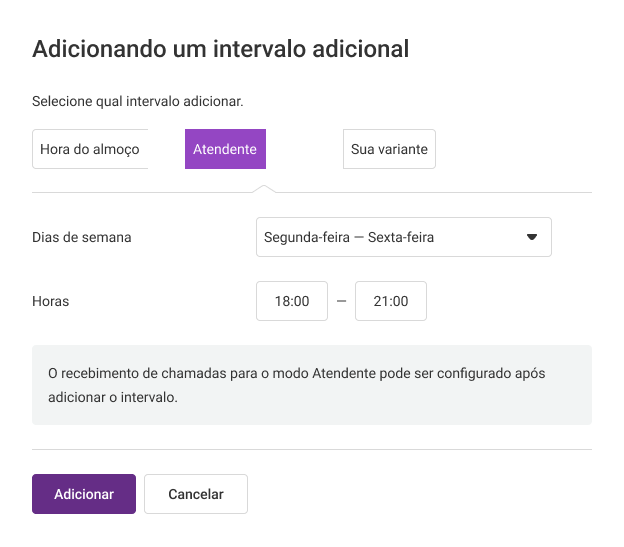Click the Atendente mode info message box
Viewport: 624px width, 547px height.
[x=312, y=385]
